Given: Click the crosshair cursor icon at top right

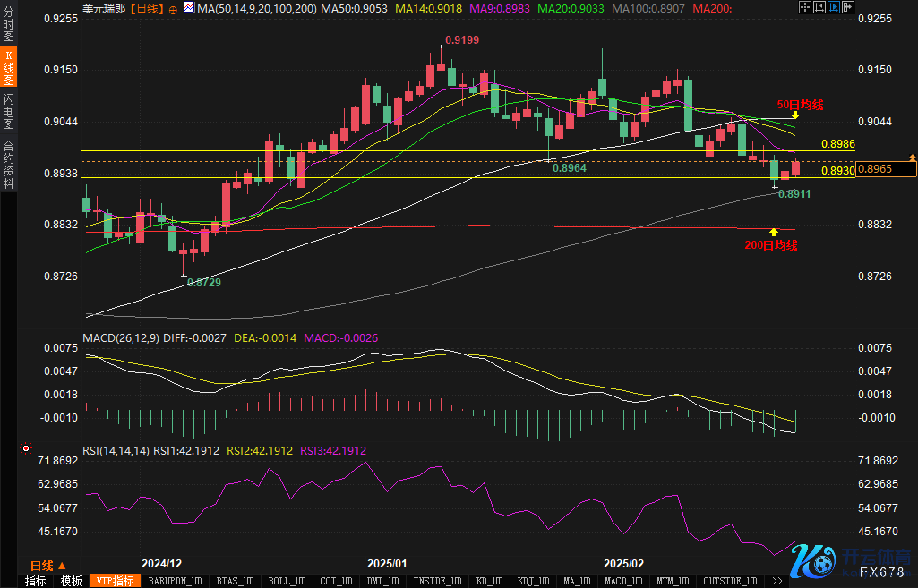Looking at the screenshot, I should point(805,7).
